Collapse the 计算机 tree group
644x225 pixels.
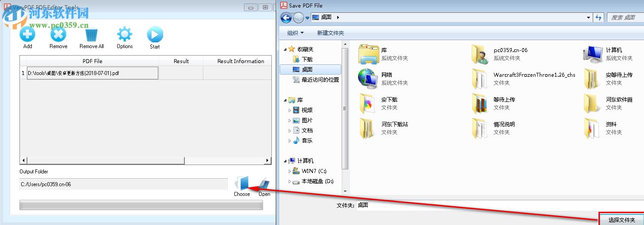(285, 161)
